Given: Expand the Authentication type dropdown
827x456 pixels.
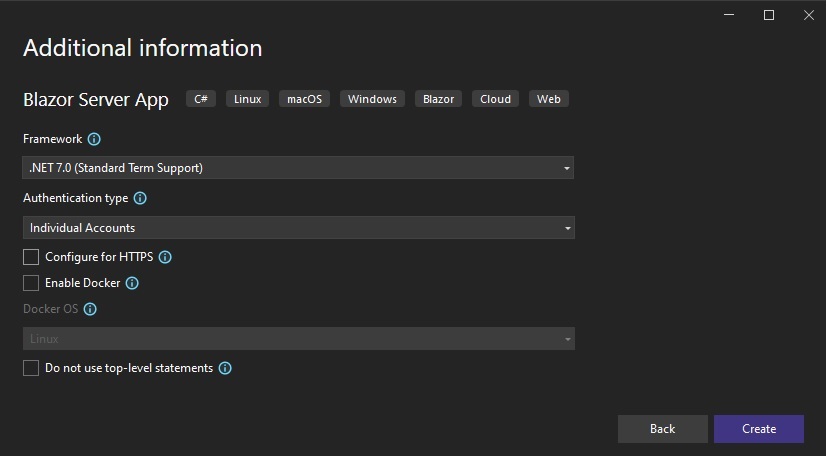Looking at the screenshot, I should point(299,228).
